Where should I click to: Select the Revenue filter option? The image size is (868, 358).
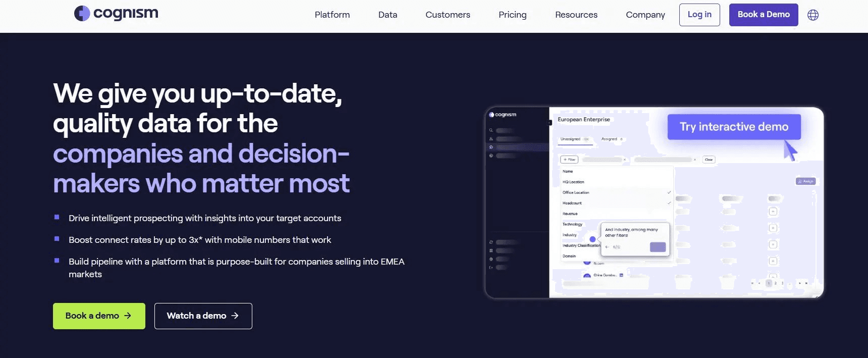coord(617,214)
